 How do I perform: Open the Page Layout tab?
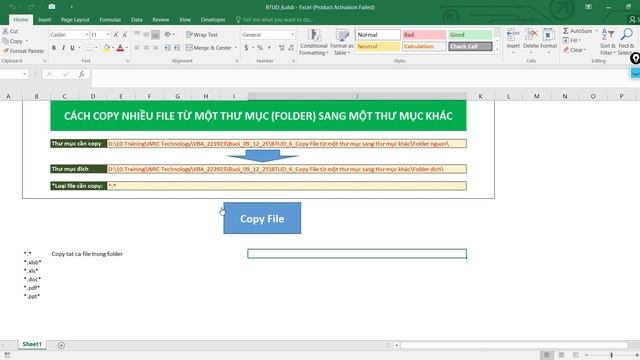[75, 20]
